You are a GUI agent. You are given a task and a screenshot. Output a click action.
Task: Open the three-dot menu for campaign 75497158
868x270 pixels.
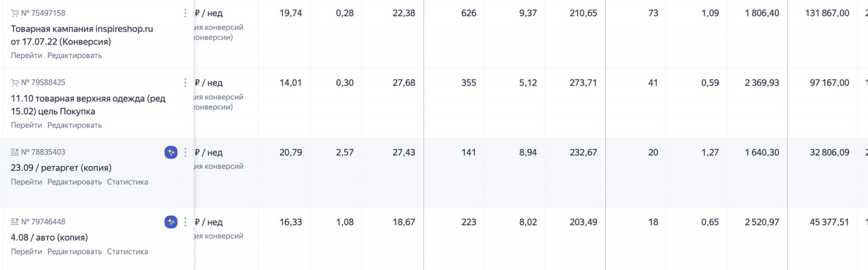point(185,13)
